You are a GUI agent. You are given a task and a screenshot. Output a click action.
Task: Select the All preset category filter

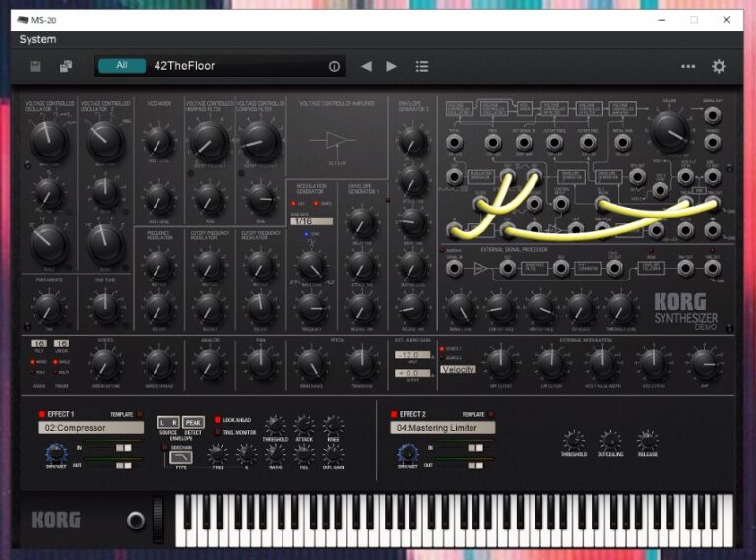coord(122,66)
